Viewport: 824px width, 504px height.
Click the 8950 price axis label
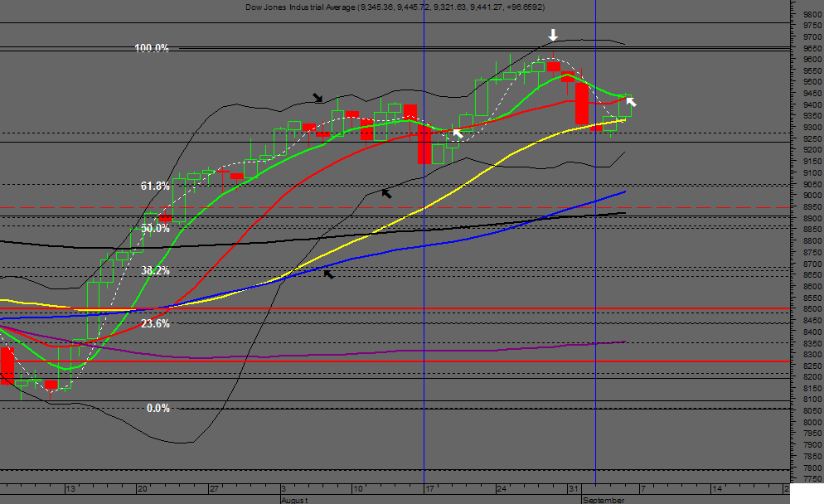pyautogui.click(x=813, y=206)
